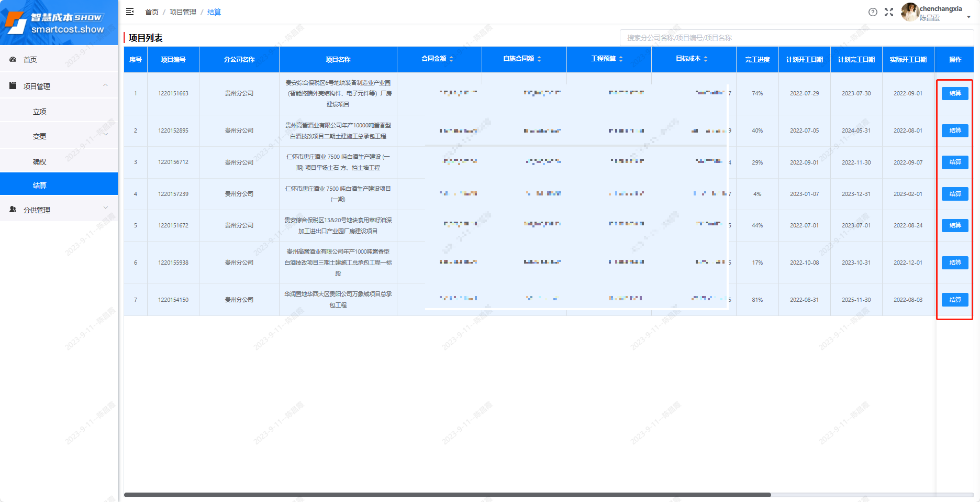Sort by 合同金额 column arrows
Image resolution: width=980 pixels, height=502 pixels.
(x=451, y=59)
